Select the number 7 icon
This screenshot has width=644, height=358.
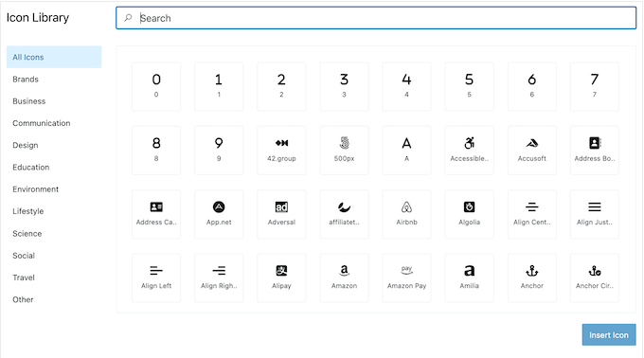595,86
